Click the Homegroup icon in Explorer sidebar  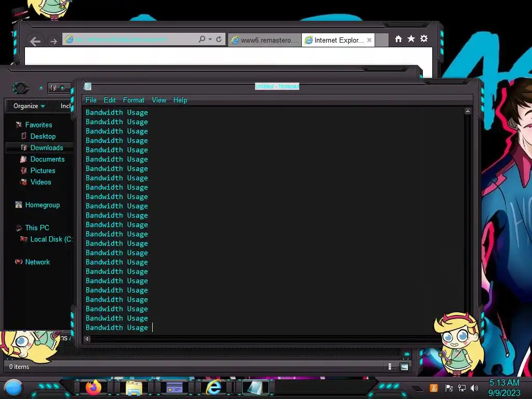[19, 205]
